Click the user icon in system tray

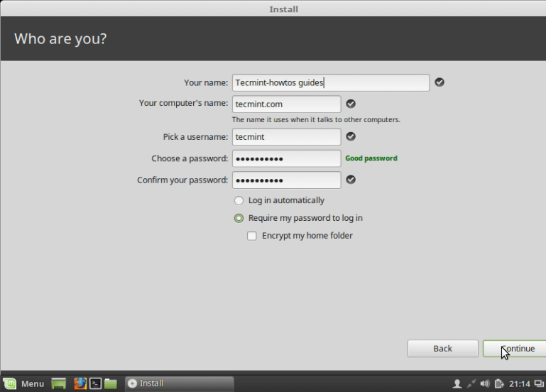[457, 383]
